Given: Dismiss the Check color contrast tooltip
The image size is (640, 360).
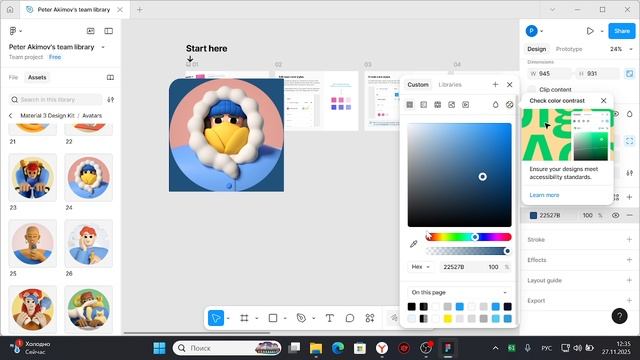Looking at the screenshot, I should (604, 100).
